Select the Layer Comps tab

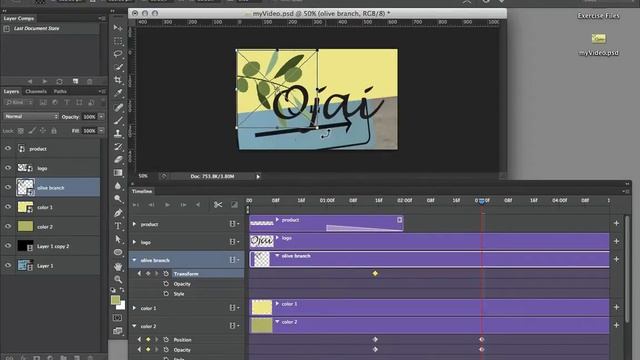click(18, 18)
